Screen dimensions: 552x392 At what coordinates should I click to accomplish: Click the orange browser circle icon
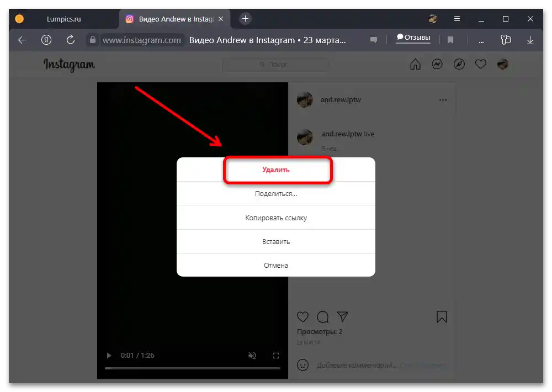tap(19, 19)
